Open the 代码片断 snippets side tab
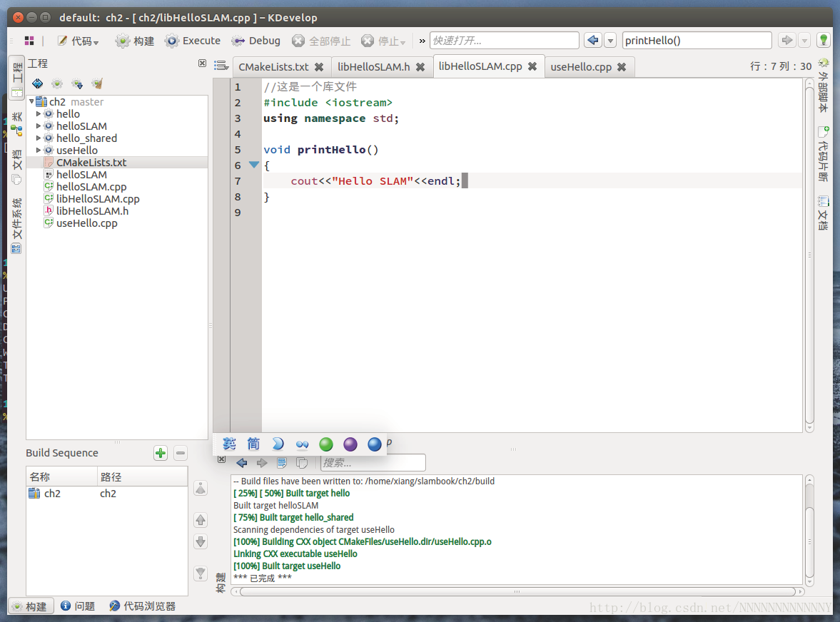The image size is (840, 622). tap(824, 154)
